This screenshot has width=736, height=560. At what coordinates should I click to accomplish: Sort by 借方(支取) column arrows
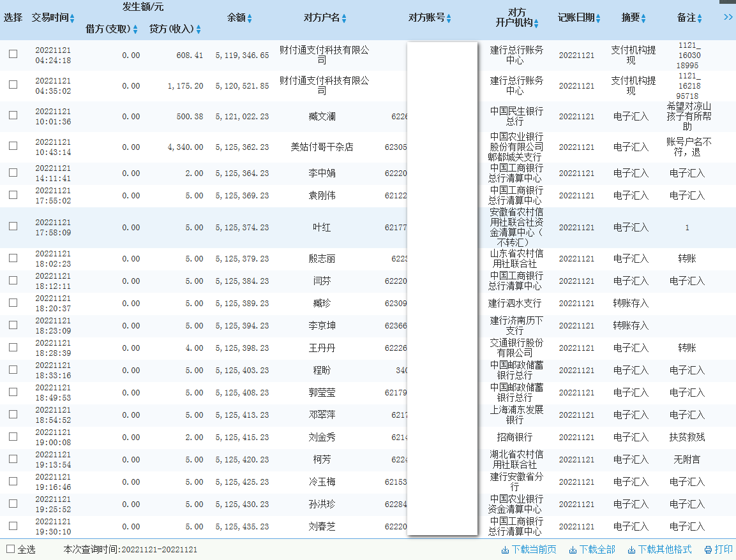135,29
